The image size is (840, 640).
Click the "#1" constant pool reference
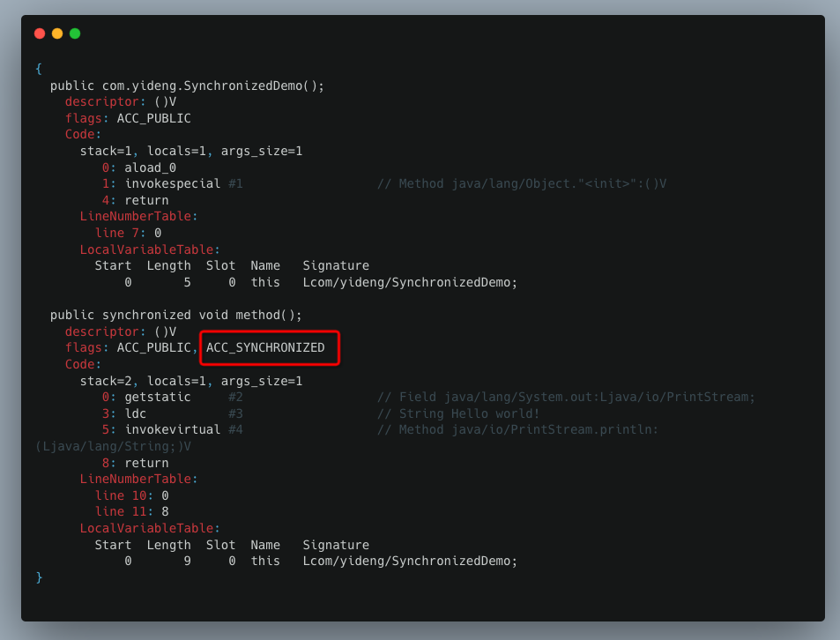point(235,183)
